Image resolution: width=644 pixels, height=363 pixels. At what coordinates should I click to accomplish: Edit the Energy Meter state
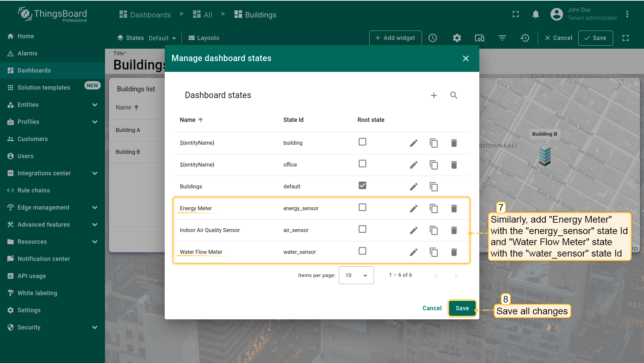414,209
